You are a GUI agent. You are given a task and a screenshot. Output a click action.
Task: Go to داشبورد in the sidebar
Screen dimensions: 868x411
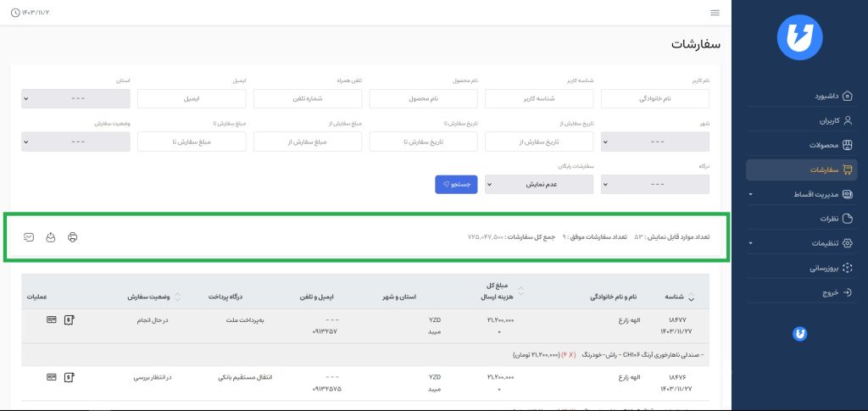tap(802, 96)
